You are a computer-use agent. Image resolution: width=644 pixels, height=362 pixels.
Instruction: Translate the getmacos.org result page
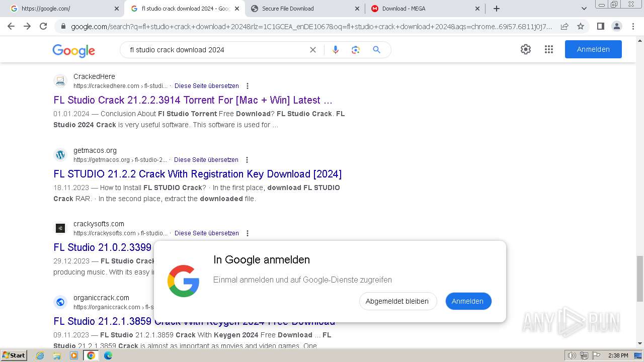[206, 160]
